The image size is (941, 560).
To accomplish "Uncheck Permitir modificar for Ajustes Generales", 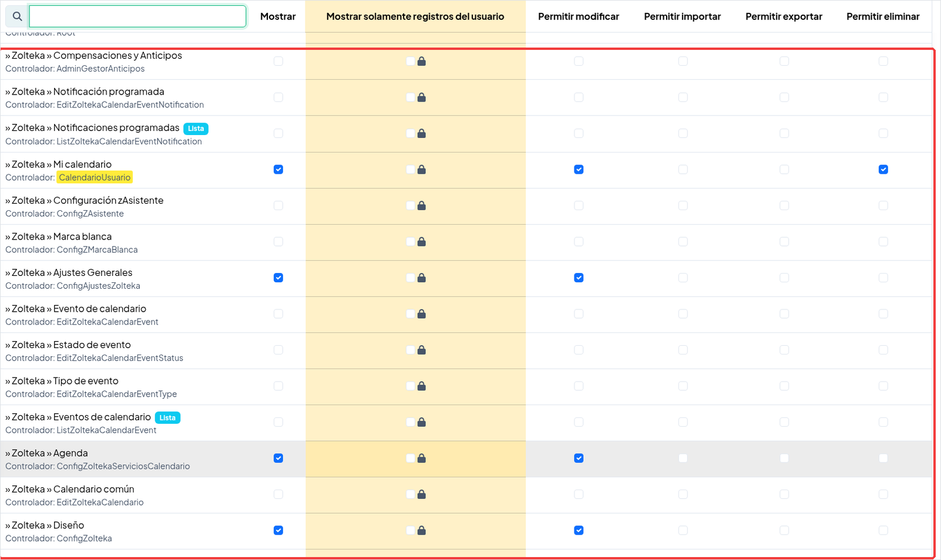I will click(579, 278).
